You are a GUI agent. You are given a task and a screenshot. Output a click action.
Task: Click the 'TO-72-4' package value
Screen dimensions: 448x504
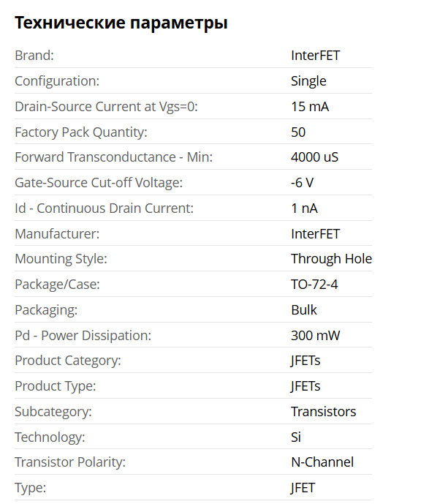tap(314, 284)
